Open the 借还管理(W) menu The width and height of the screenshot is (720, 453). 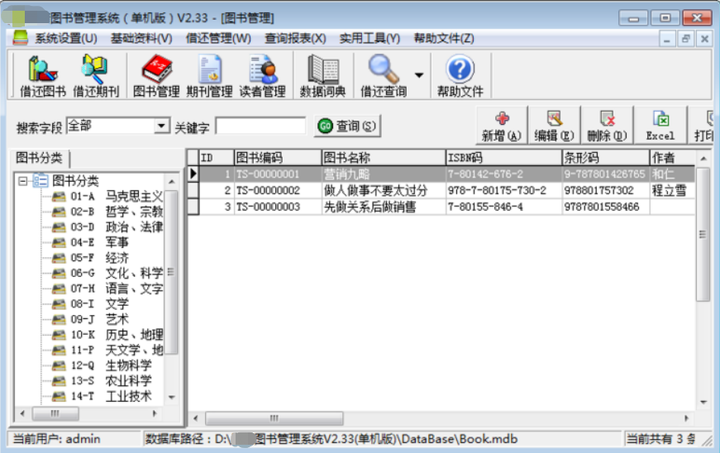[219, 39]
